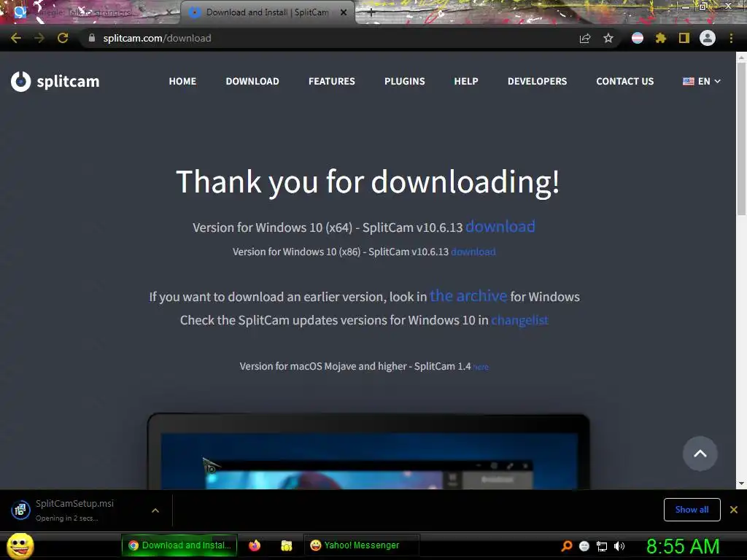Close the downloads bar with X
The height and width of the screenshot is (560, 747).
point(734,510)
